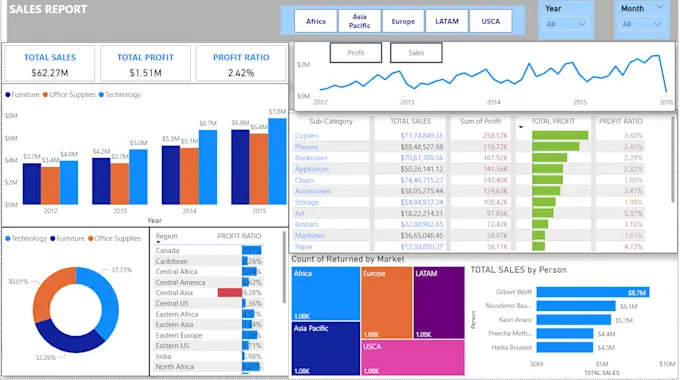
Task: Select Eastern Africa in the region table
Action: tap(208, 314)
